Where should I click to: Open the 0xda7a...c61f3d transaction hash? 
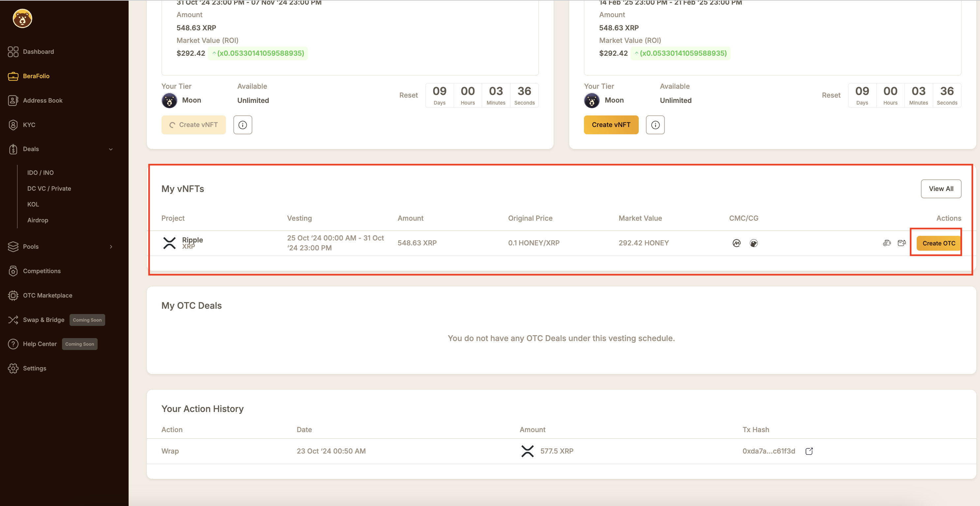[769, 451]
